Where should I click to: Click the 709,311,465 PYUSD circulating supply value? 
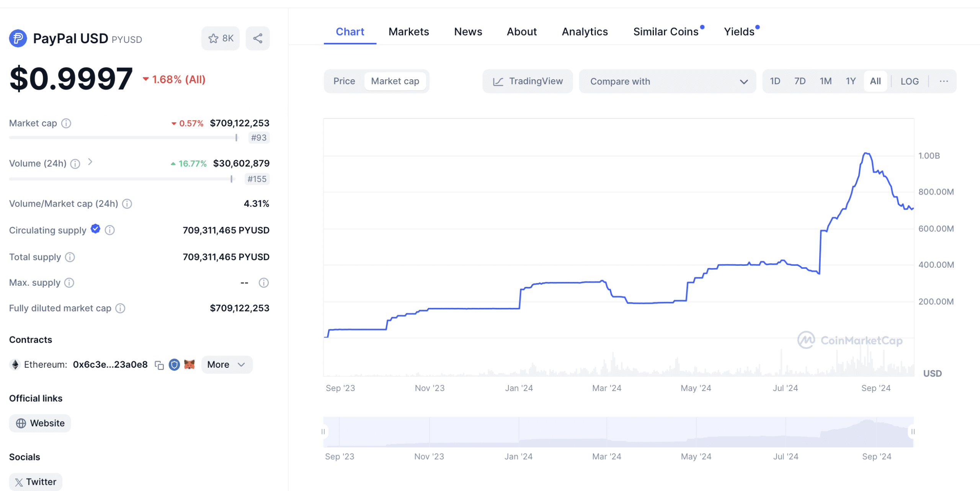pyautogui.click(x=226, y=230)
